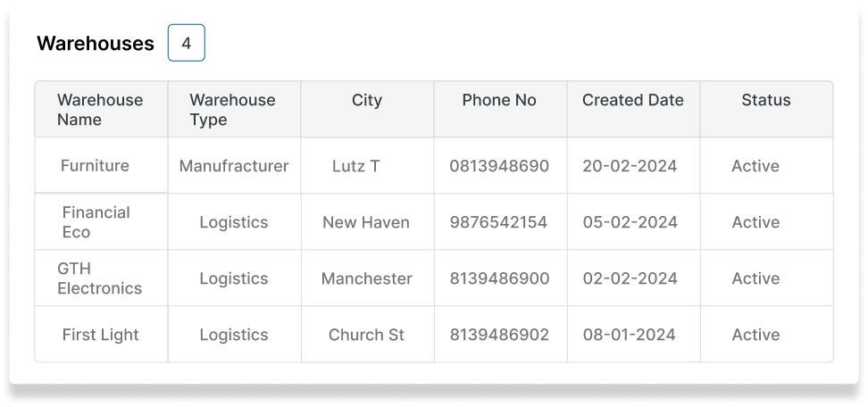Click the Church St city cell
Image resolution: width=868 pixels, height=407 pixels.
coord(366,335)
